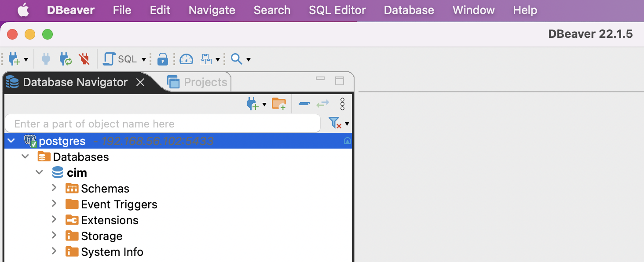
Task: Open dropdown arrow next to the Search magnifier
Action: pyautogui.click(x=249, y=59)
